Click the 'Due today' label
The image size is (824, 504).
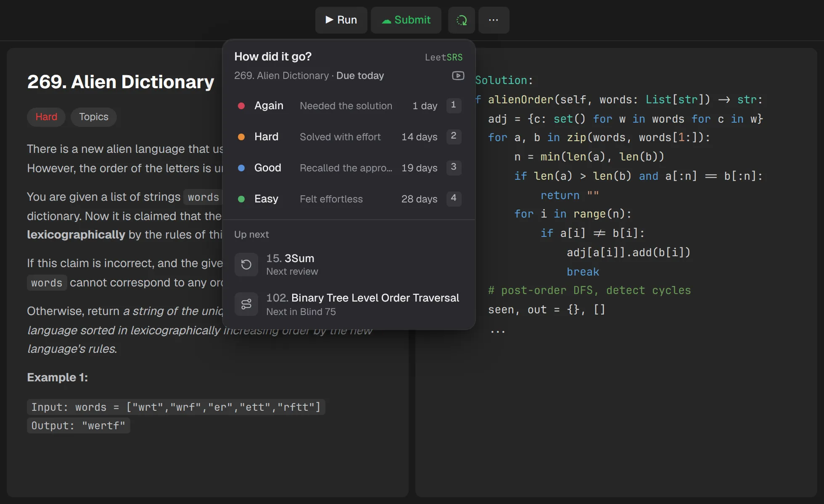360,76
